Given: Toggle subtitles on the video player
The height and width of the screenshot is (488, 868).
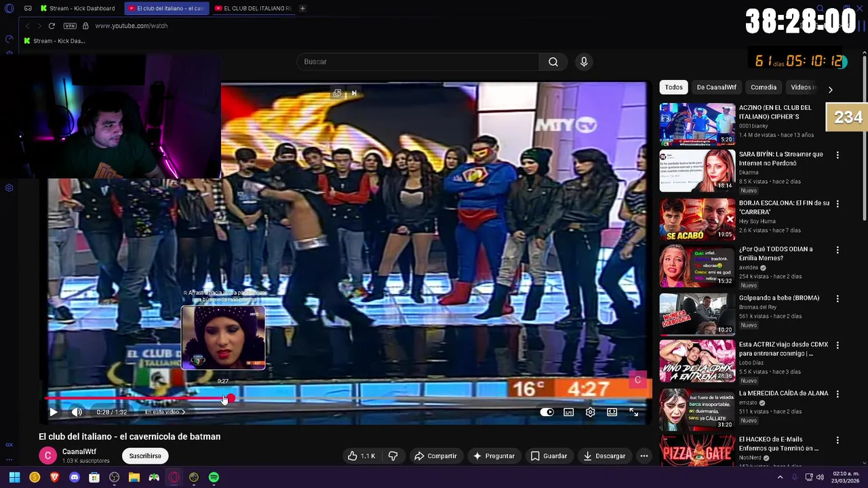Looking at the screenshot, I should point(569,412).
